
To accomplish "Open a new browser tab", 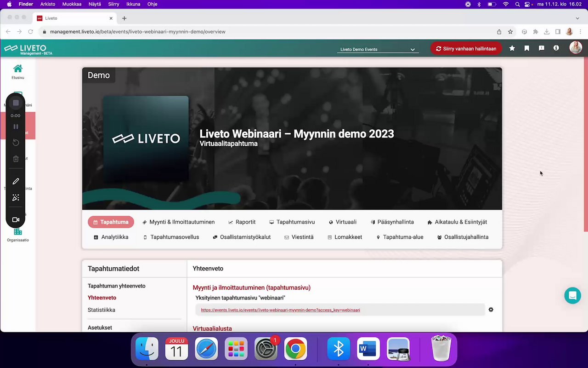I will pyautogui.click(x=124, y=18).
